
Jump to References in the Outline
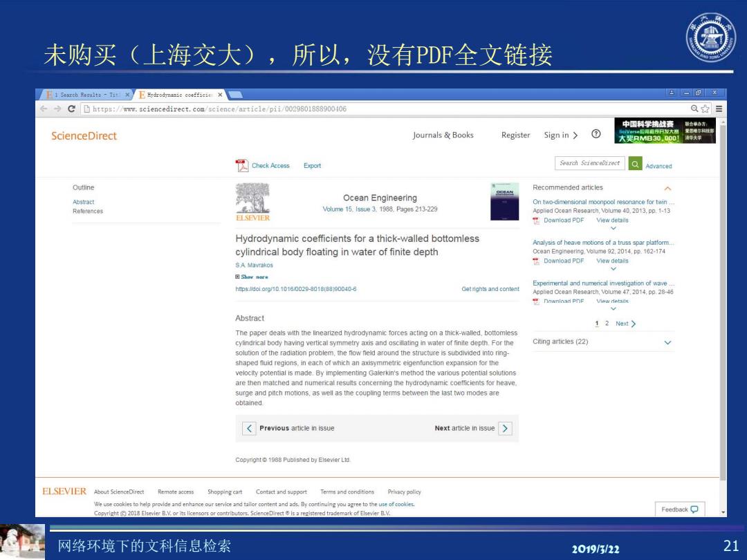88,211
